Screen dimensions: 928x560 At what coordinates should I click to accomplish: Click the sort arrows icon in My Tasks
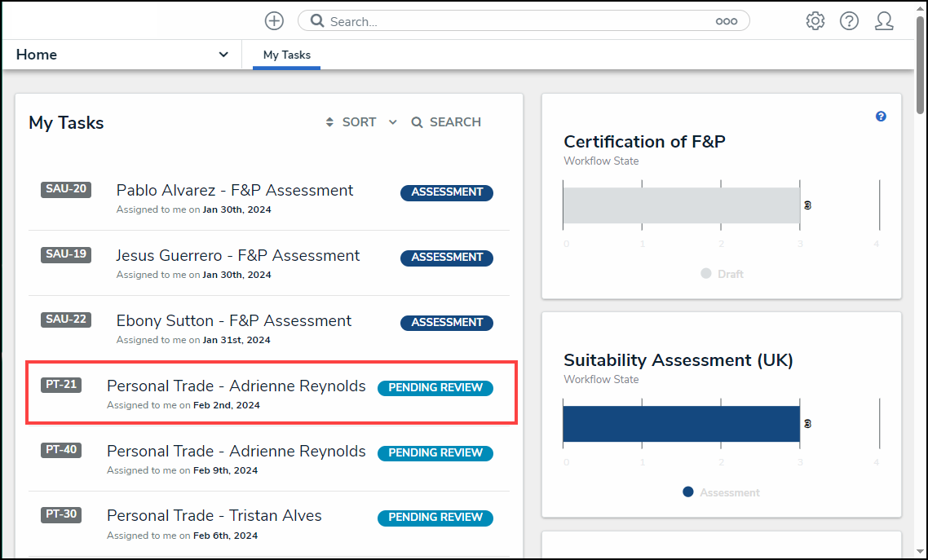[329, 122]
